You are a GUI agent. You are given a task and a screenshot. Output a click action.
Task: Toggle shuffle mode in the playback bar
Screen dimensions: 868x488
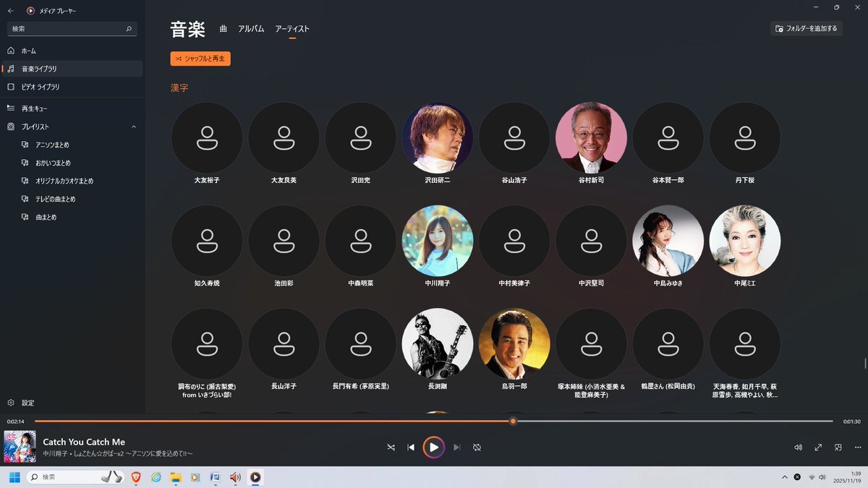(x=391, y=448)
